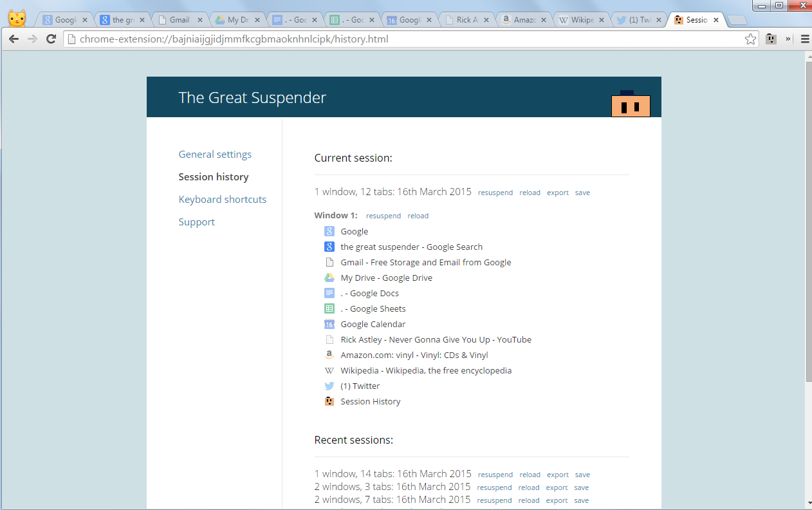The height and width of the screenshot is (510, 812).
Task: Open Keyboard shortcuts in the sidebar
Action: click(223, 200)
